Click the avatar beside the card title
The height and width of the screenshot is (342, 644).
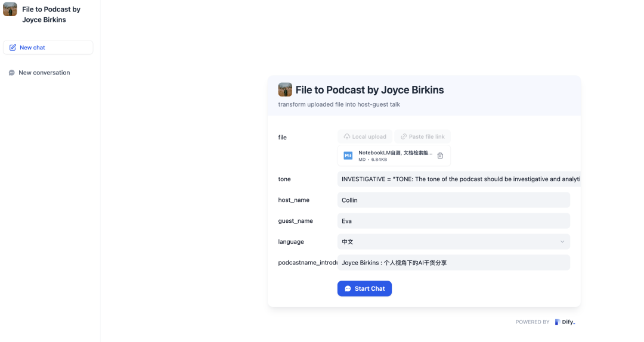(x=285, y=89)
